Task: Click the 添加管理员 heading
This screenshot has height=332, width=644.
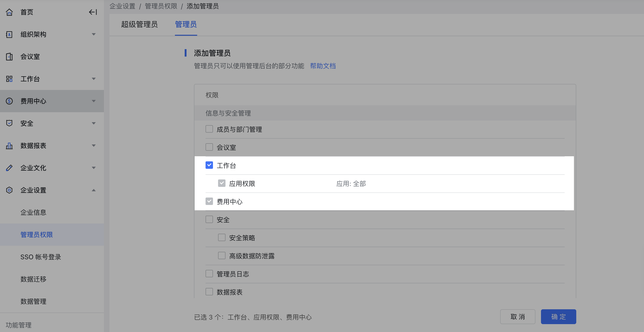Action: (212, 53)
